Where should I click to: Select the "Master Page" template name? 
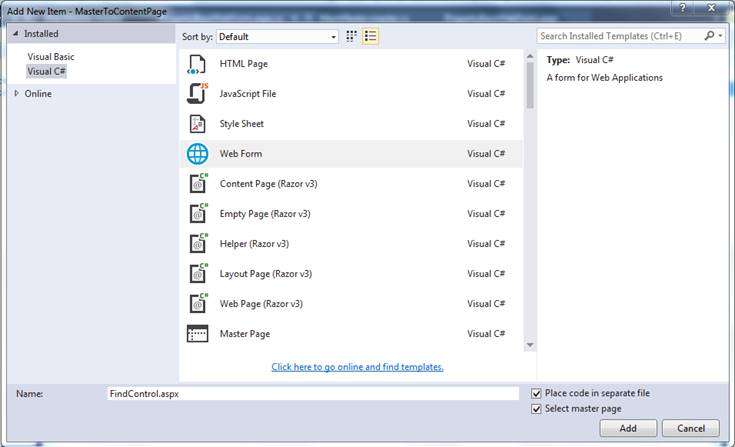(245, 334)
